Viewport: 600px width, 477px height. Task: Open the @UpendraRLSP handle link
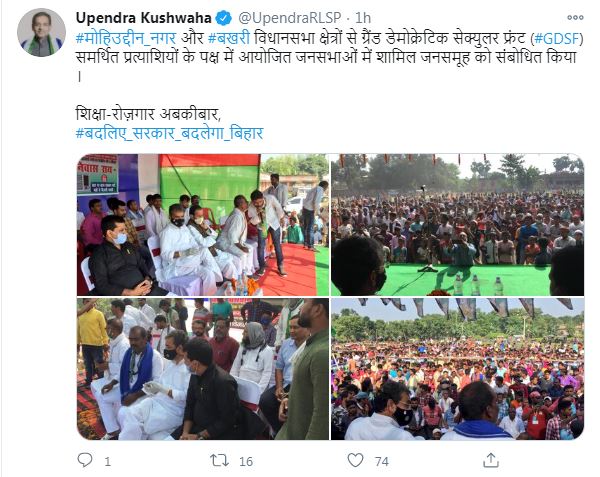click(x=290, y=18)
